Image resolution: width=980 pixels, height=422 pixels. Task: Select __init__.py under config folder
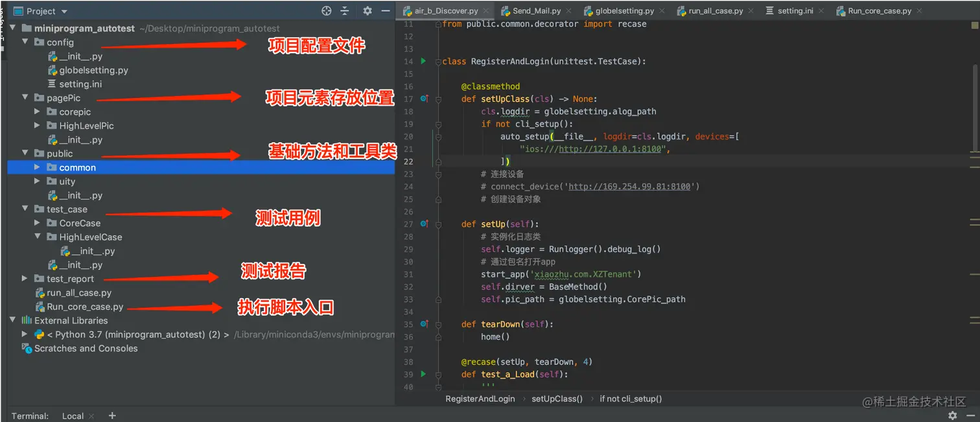coord(80,56)
